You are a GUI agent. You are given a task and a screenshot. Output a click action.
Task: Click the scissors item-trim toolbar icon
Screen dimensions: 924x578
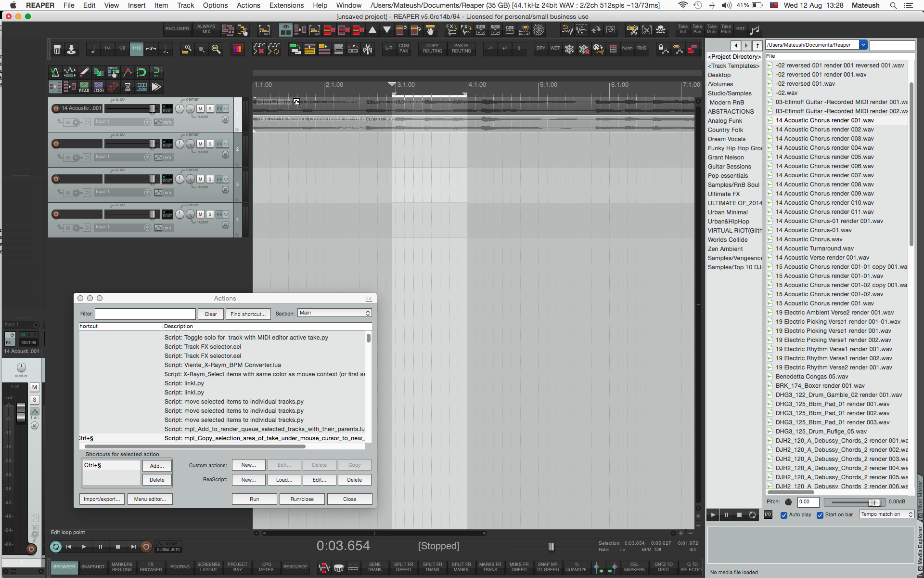click(632, 30)
